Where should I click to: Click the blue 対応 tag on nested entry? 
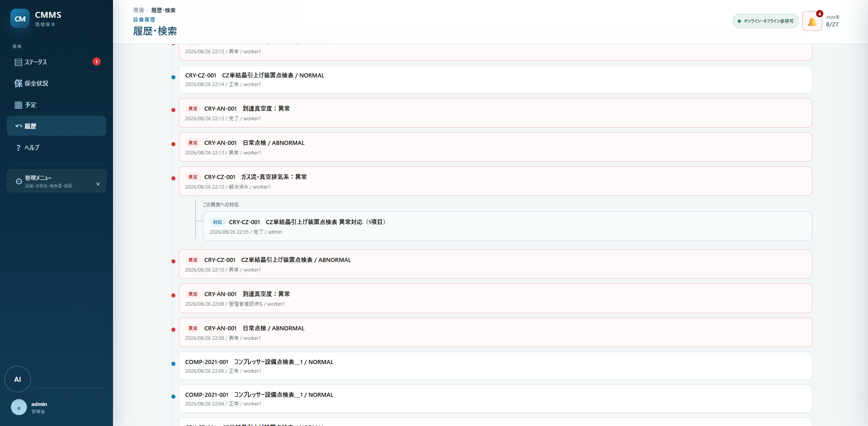pos(218,222)
